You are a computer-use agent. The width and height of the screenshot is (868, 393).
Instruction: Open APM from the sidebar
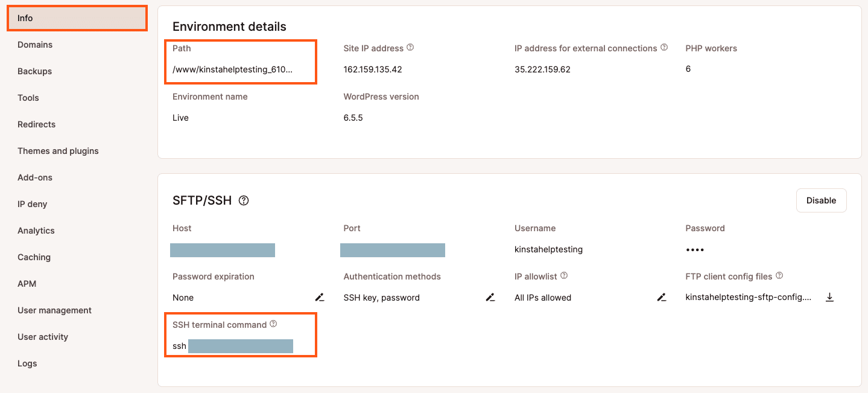[x=28, y=284]
